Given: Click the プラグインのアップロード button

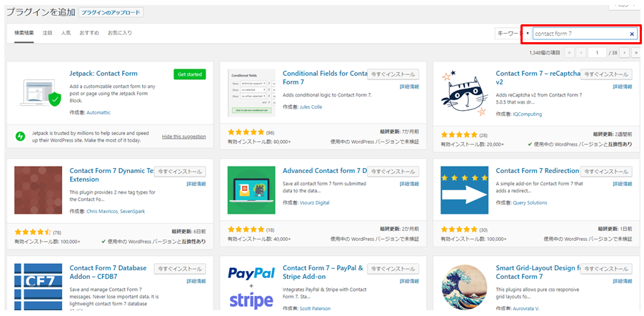Looking at the screenshot, I should [111, 13].
